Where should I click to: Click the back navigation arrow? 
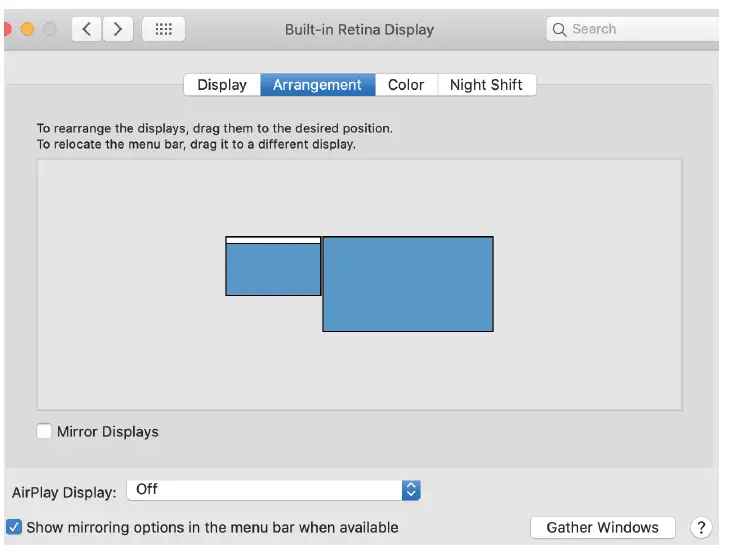pos(87,29)
